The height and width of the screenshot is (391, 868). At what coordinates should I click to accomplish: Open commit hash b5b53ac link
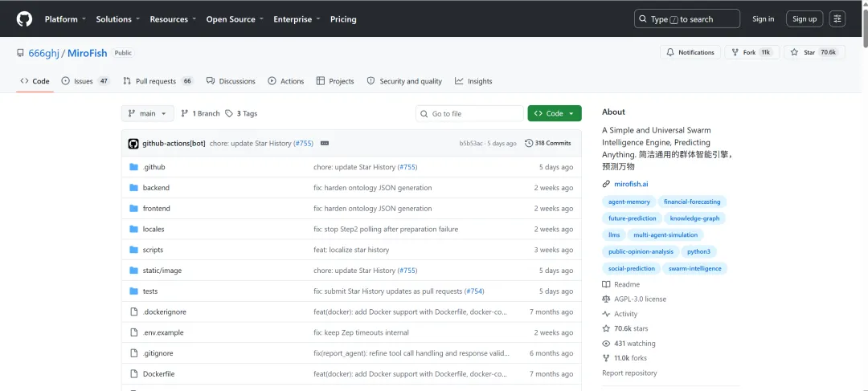click(x=472, y=143)
